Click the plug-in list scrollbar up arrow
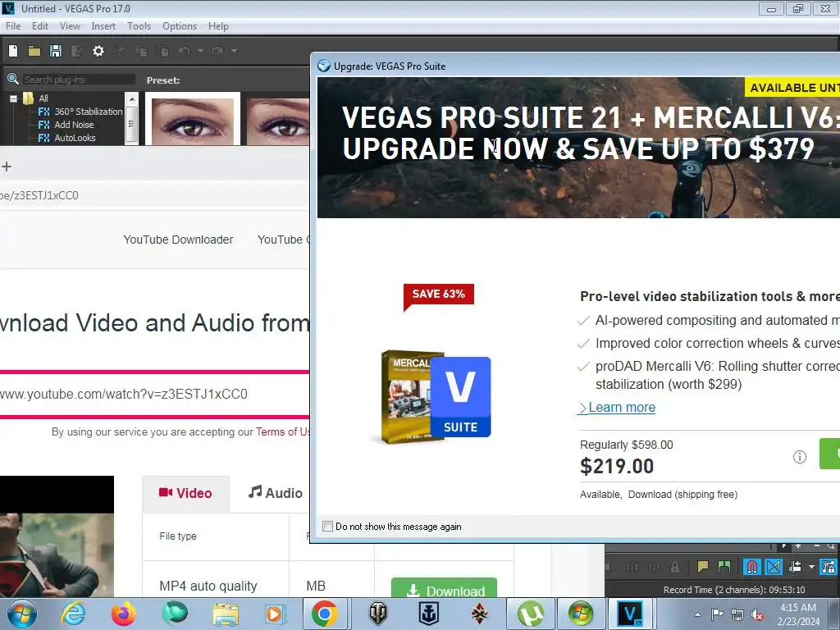This screenshot has height=630, width=840. coord(132,99)
